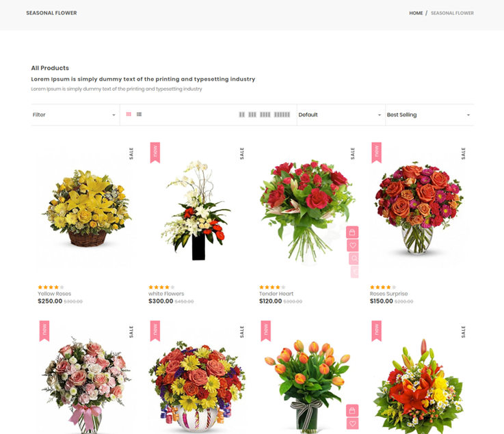Select the five-column grid layout icon
The image size is (504, 434).
point(282,115)
